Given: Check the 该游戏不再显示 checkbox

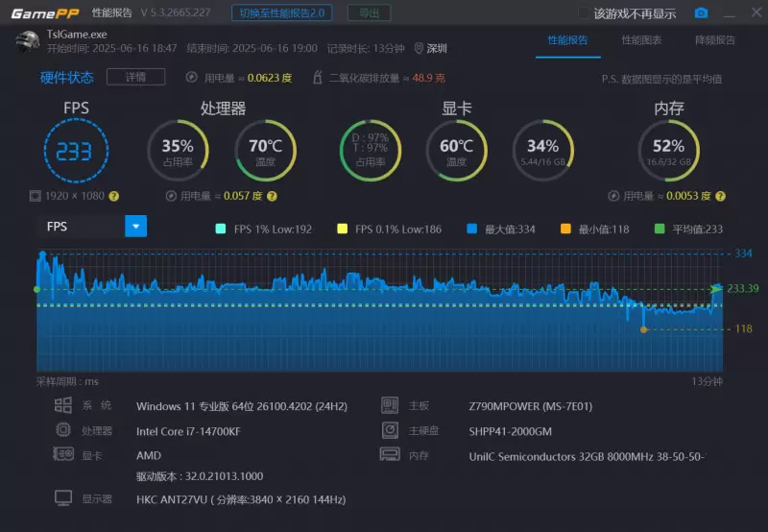Looking at the screenshot, I should point(584,13).
